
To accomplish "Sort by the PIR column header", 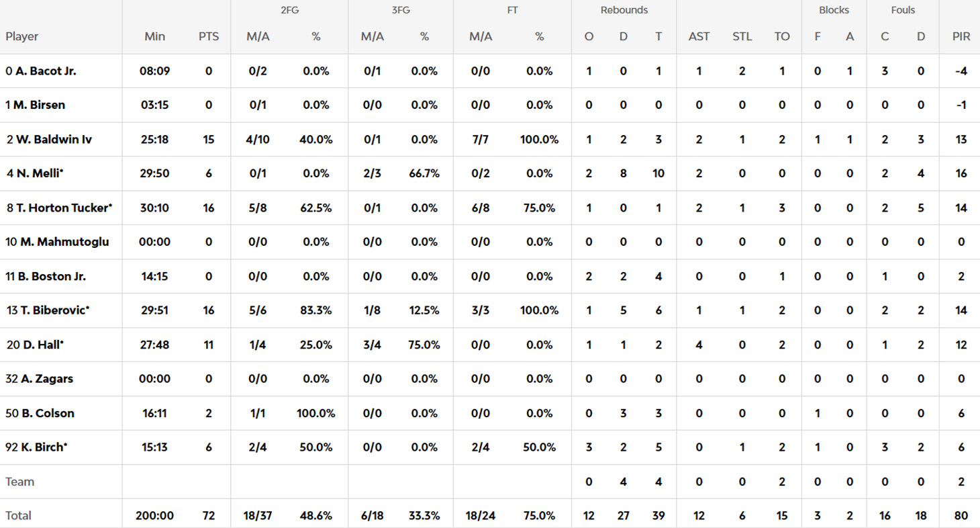I will [961, 37].
